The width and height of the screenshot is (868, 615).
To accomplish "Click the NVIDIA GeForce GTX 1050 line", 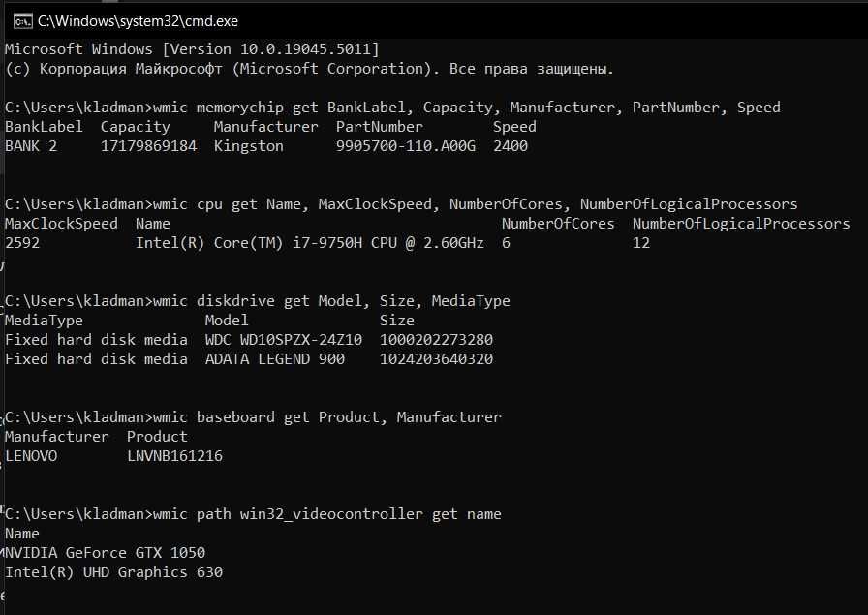I will coord(105,553).
